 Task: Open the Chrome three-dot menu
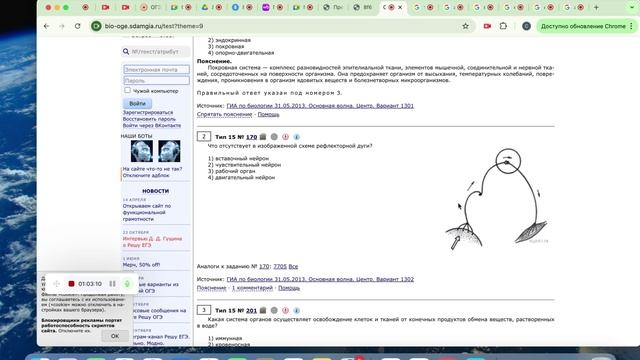point(631,26)
